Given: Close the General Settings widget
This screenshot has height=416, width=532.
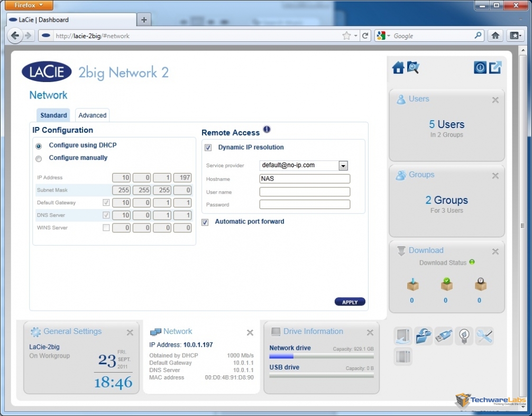Looking at the screenshot, I should [x=130, y=332].
